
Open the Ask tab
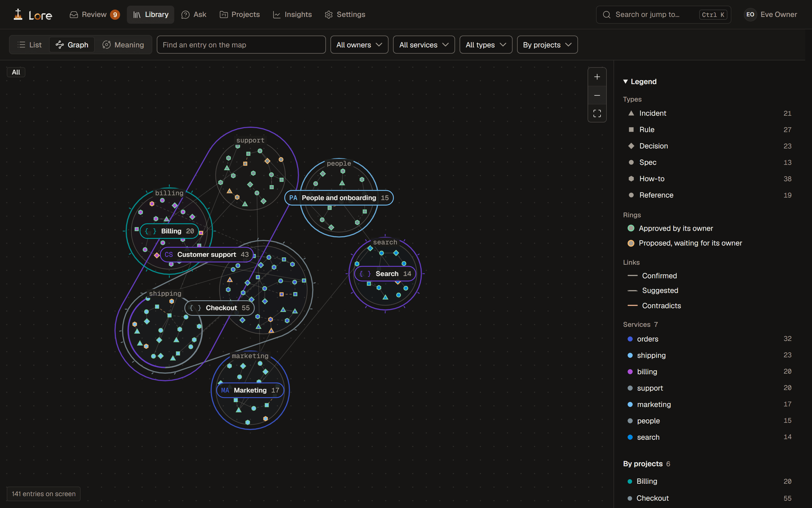194,14
